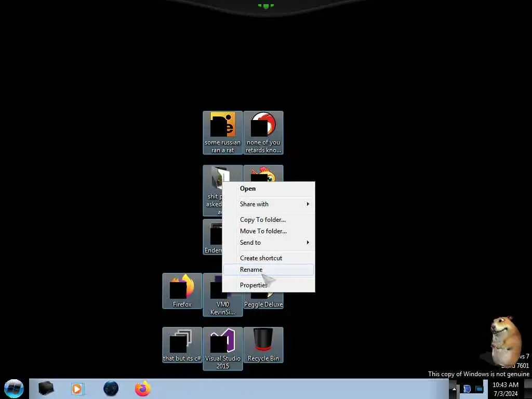532x399 pixels.
Task: Click the network tray icon
Action: click(x=479, y=389)
